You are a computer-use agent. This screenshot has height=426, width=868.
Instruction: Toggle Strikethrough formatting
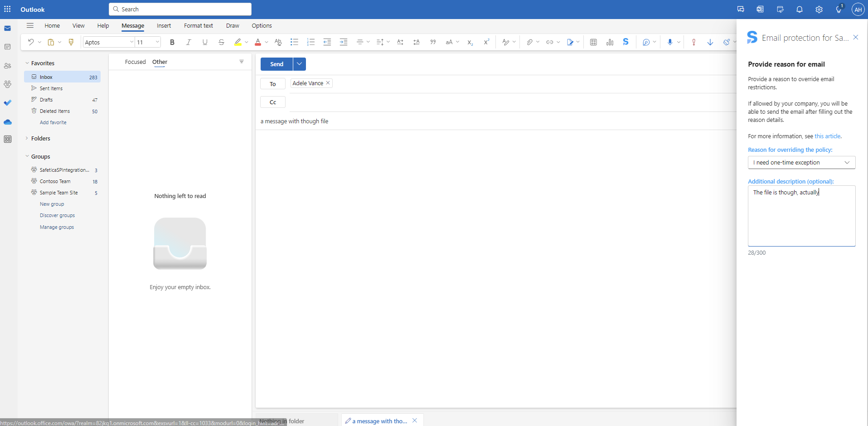click(221, 42)
